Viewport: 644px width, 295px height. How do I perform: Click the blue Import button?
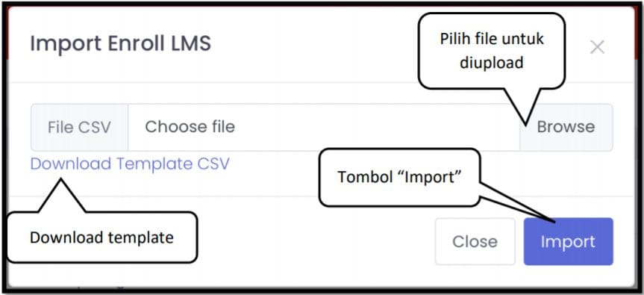point(568,241)
